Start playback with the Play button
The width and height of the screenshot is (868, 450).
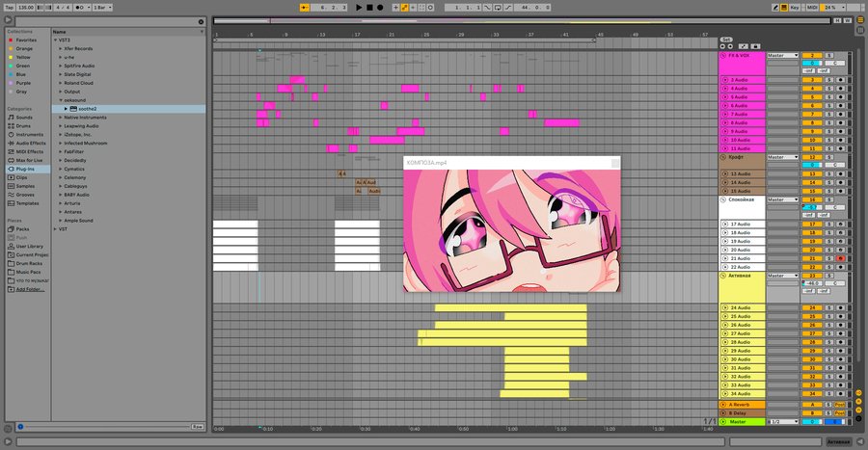(359, 7)
